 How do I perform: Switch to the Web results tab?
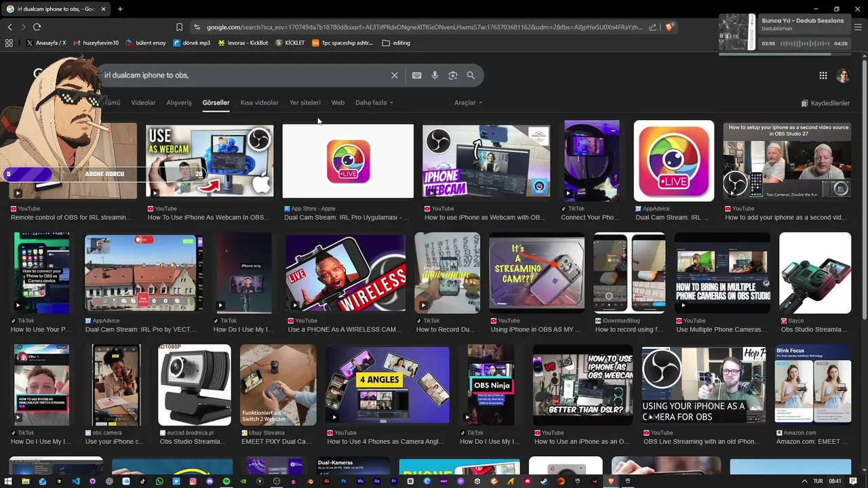338,103
